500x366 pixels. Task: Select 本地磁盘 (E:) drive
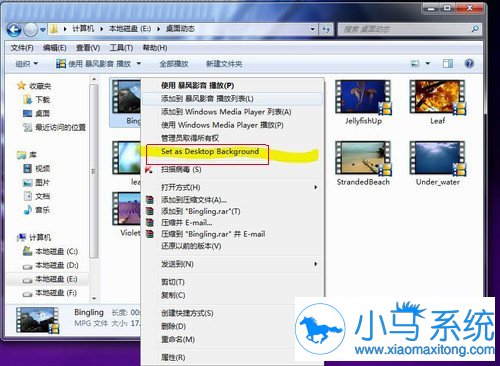(50, 279)
